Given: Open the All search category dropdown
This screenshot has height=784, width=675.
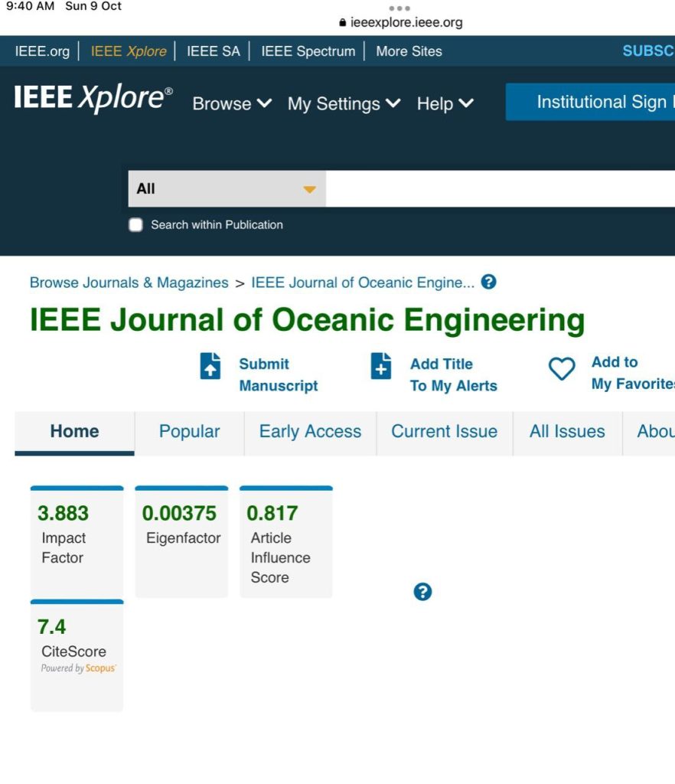Looking at the screenshot, I should click(227, 188).
